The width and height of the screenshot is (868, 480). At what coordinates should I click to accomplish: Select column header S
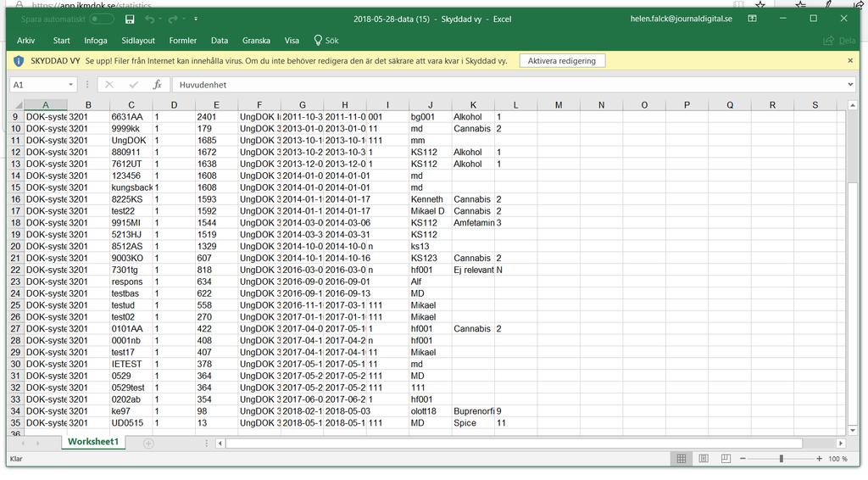click(815, 104)
